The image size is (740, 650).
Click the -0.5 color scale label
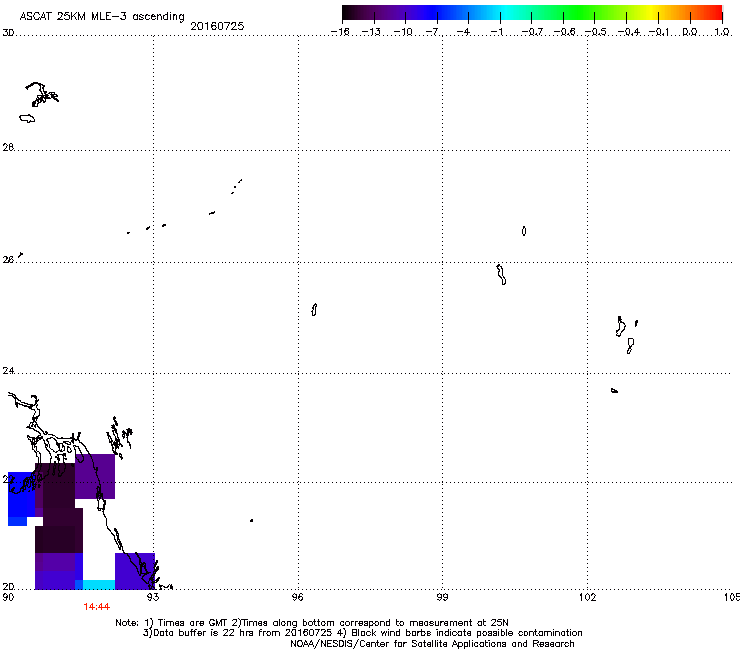click(x=596, y=32)
